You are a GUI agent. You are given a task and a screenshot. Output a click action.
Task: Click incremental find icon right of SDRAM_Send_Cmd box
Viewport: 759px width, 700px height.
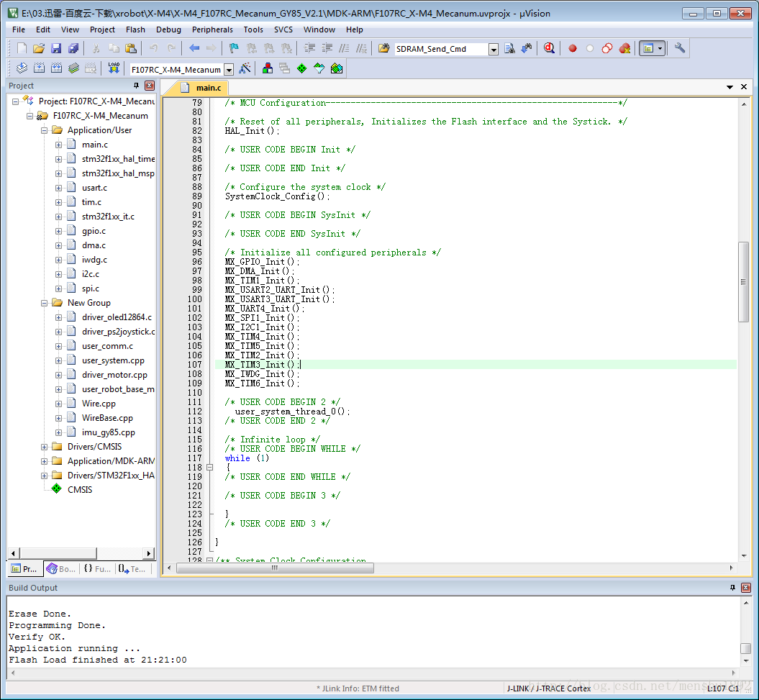pyautogui.click(x=527, y=48)
